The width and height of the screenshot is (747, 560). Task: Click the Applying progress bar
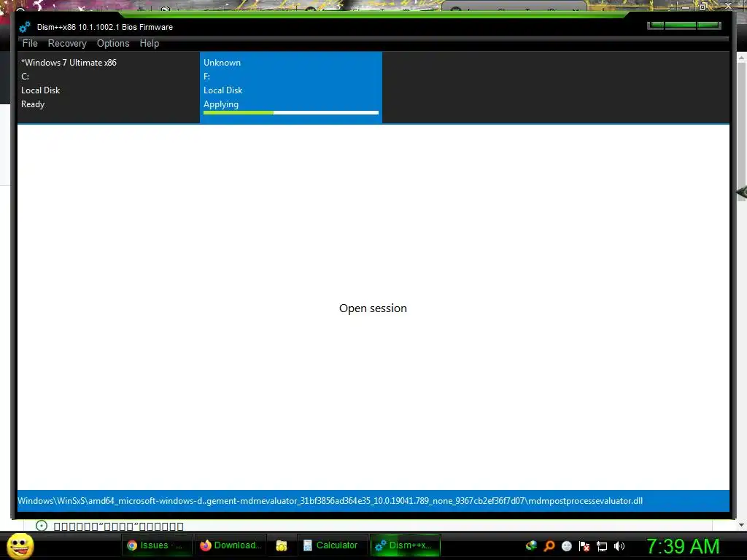coord(290,113)
